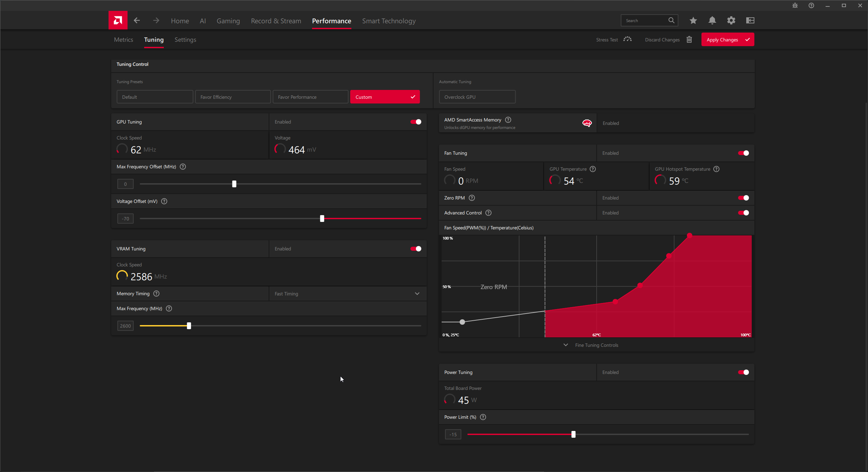
Task: Select the Favor Efficiency preset
Action: [x=233, y=97]
